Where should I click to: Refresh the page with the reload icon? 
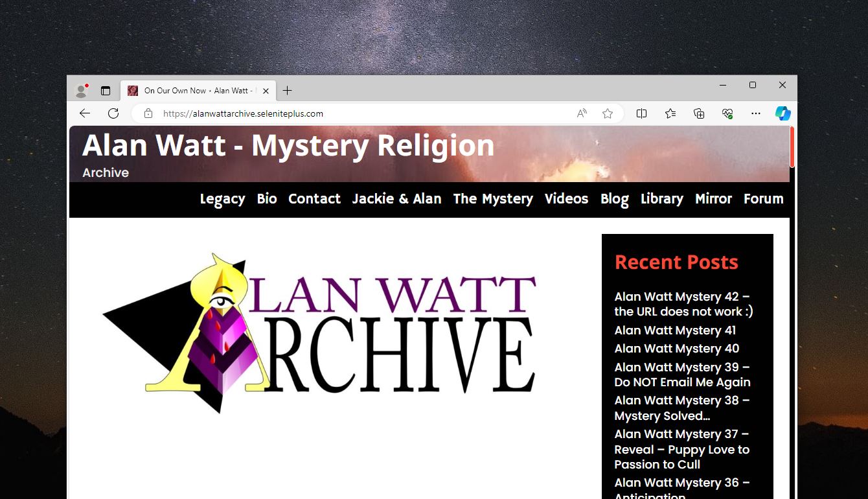(x=113, y=113)
